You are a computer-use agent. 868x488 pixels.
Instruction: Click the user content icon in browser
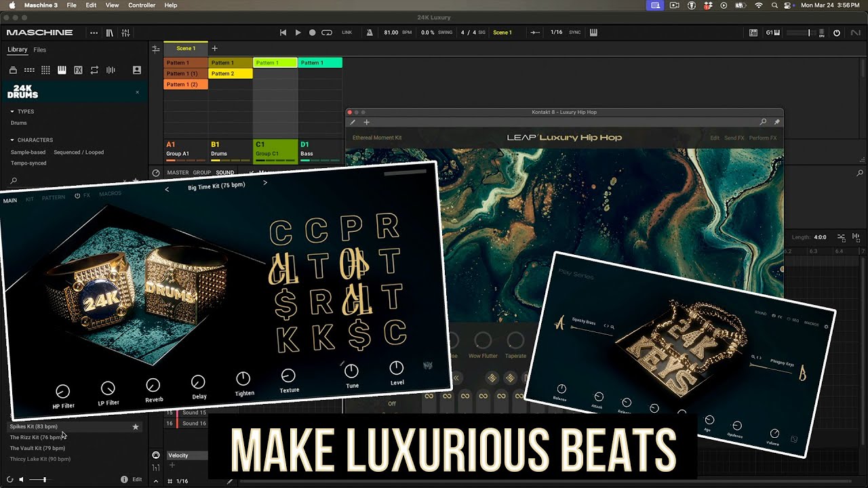pos(136,70)
